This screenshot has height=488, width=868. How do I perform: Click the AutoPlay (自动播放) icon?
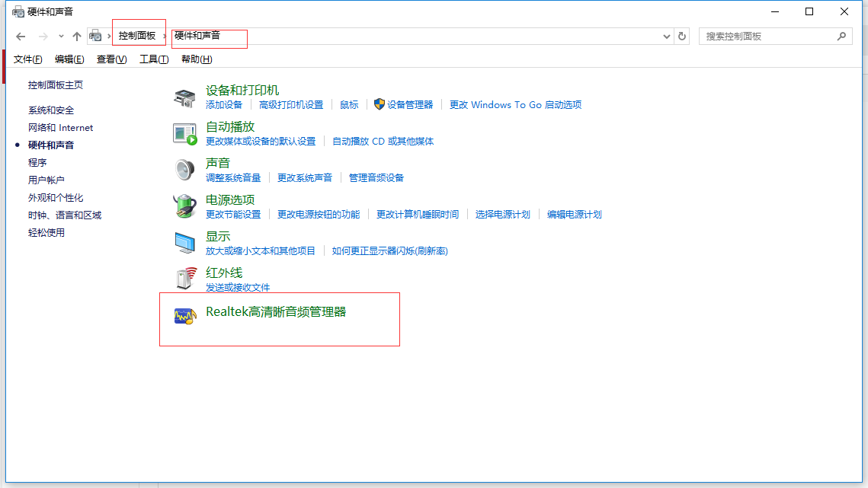point(184,135)
